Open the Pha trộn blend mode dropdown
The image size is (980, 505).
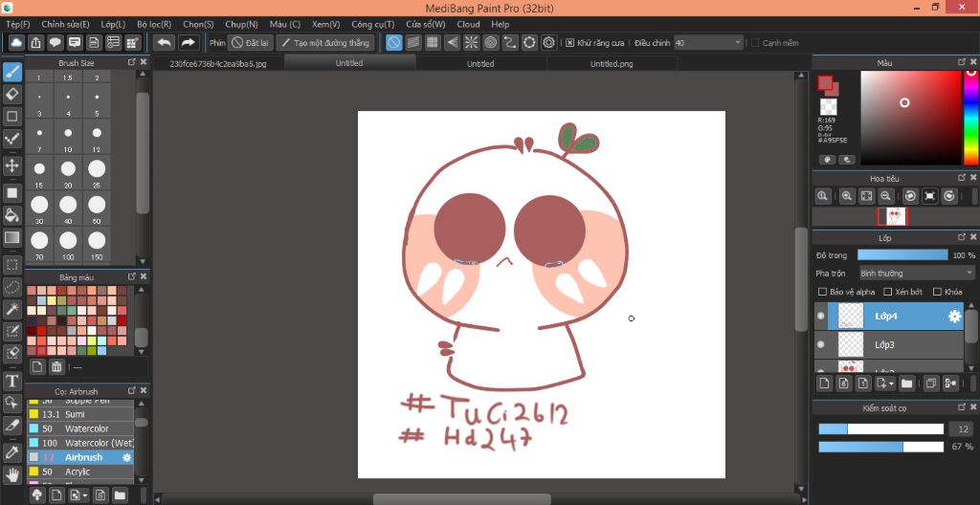click(915, 274)
